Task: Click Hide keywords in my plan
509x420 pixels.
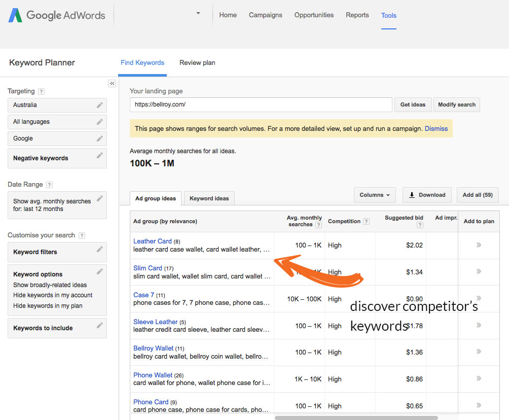Action: pos(48,306)
